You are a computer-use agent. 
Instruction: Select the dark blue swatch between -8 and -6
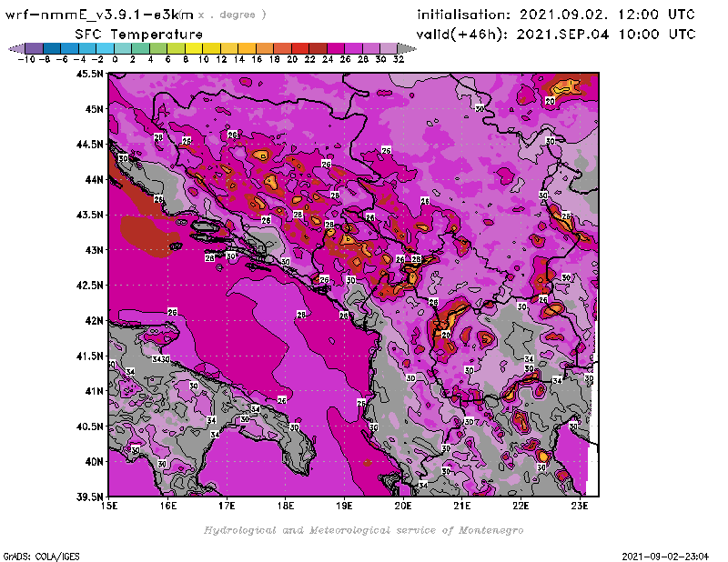pyautogui.click(x=52, y=48)
